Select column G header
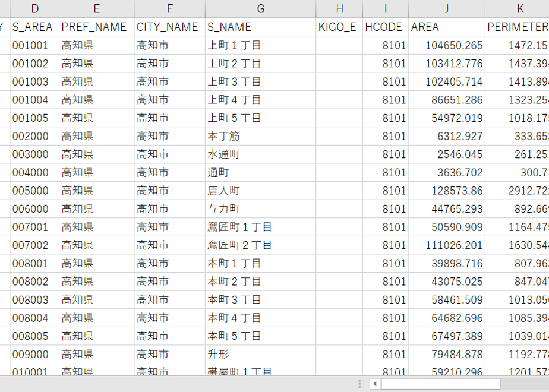549x392 pixels. pyautogui.click(x=260, y=9)
